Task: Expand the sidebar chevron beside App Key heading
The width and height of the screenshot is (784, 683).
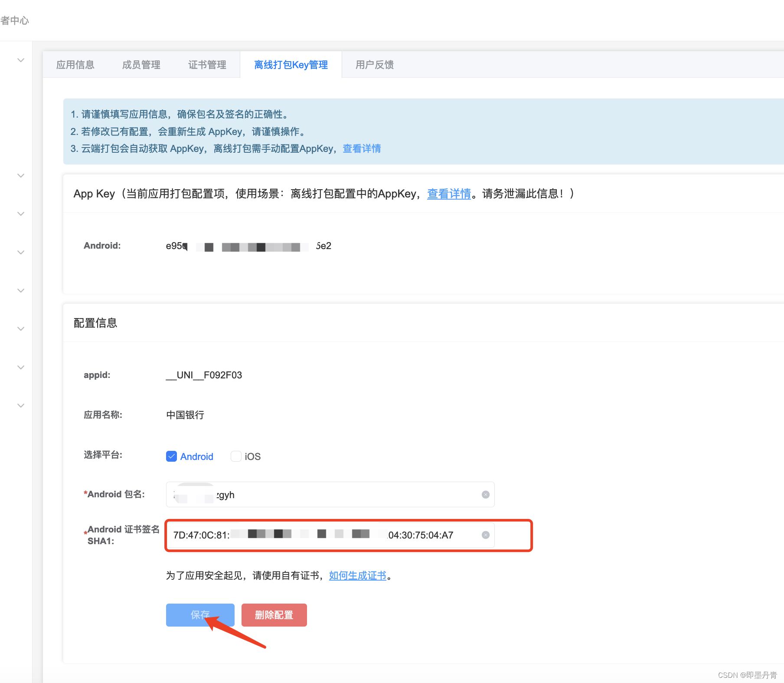Action: coord(20,176)
